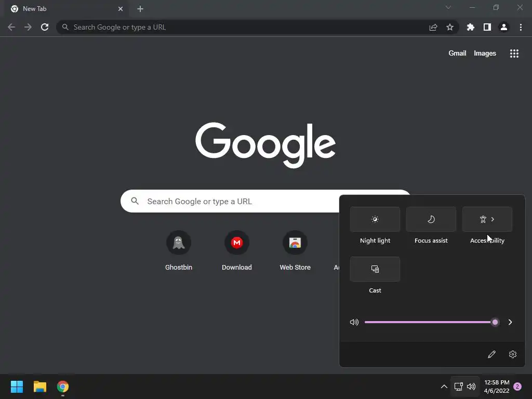Open Chrome's three-dot menu

(x=521, y=27)
